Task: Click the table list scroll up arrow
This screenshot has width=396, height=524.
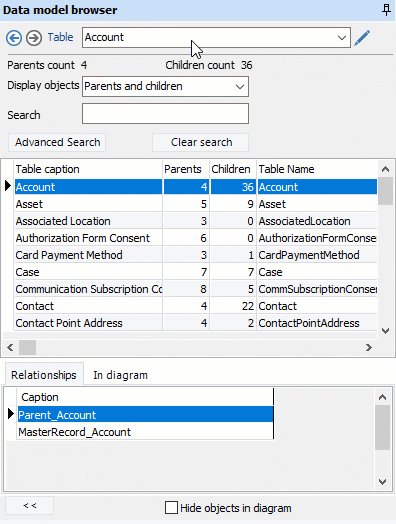Action: 385,169
